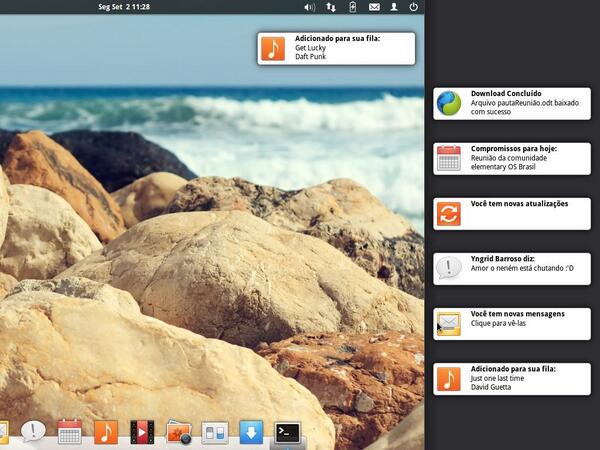The image size is (600, 450).
Task: Click 'Clique para vê-las' text
Action: coord(498,323)
